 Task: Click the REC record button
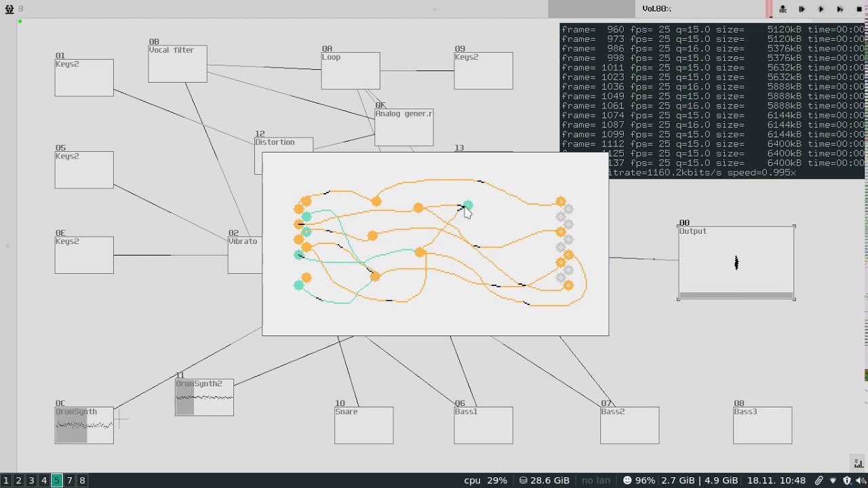[783, 9]
